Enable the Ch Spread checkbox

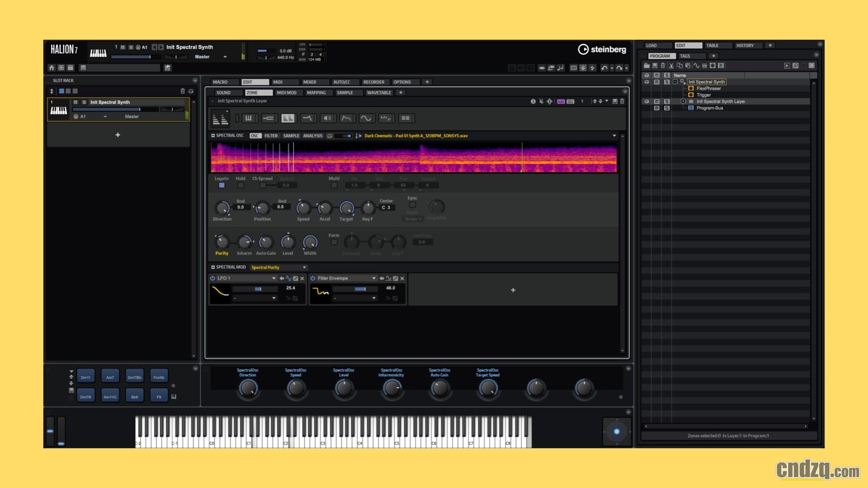(263, 185)
